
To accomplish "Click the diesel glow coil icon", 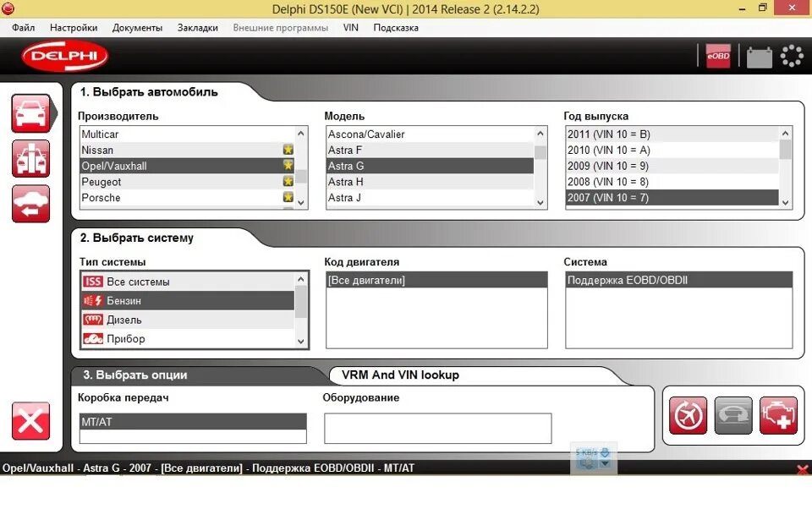I will 93,320.
